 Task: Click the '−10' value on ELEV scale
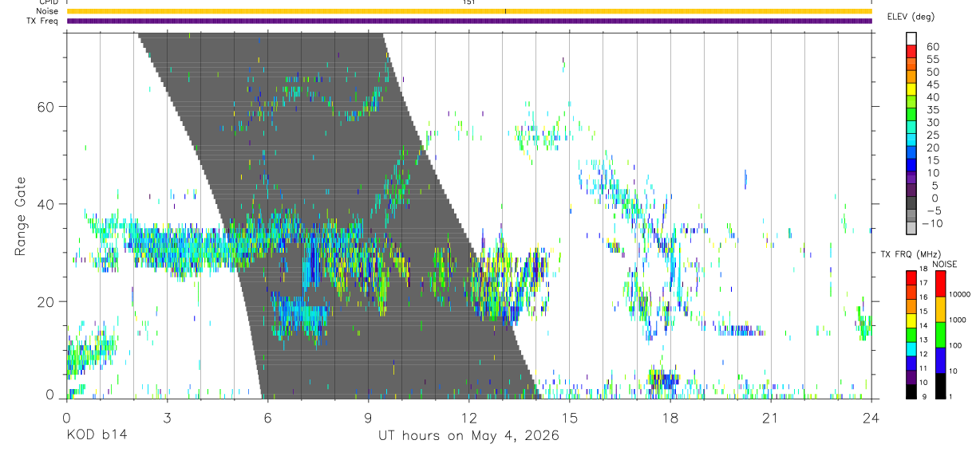click(933, 224)
